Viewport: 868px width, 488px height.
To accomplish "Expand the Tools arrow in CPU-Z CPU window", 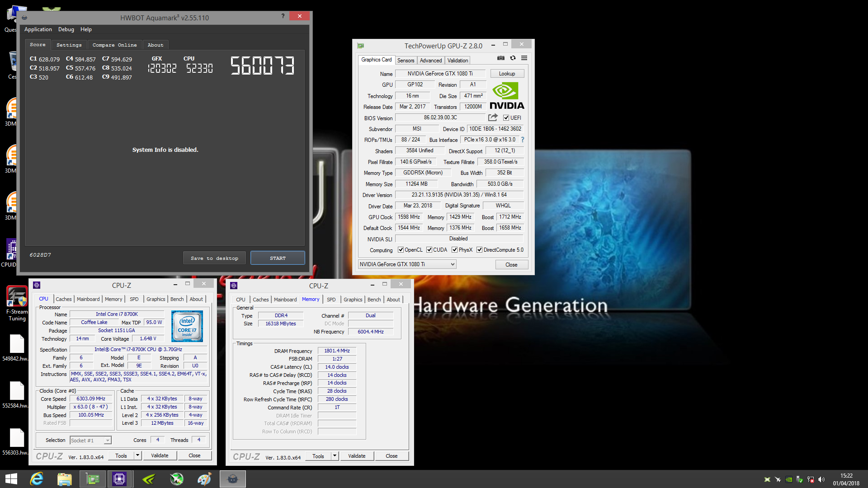I will pyautogui.click(x=138, y=455).
